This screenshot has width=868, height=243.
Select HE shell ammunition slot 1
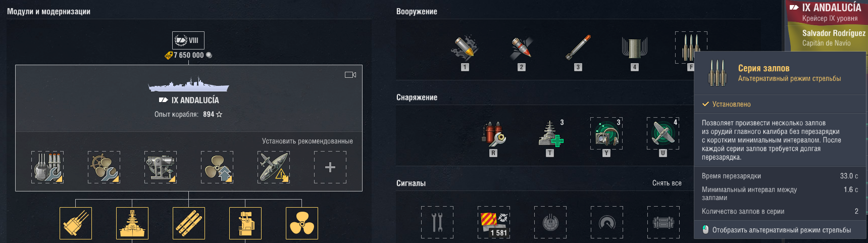(x=465, y=47)
